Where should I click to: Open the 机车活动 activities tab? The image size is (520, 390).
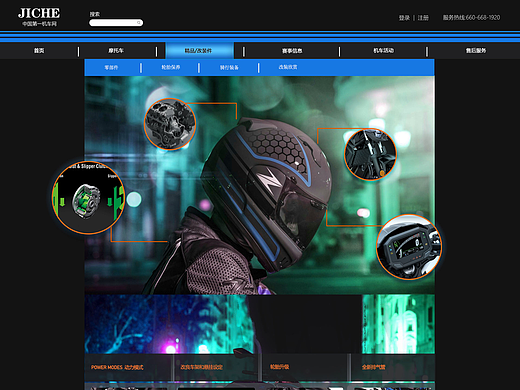pyautogui.click(x=383, y=51)
